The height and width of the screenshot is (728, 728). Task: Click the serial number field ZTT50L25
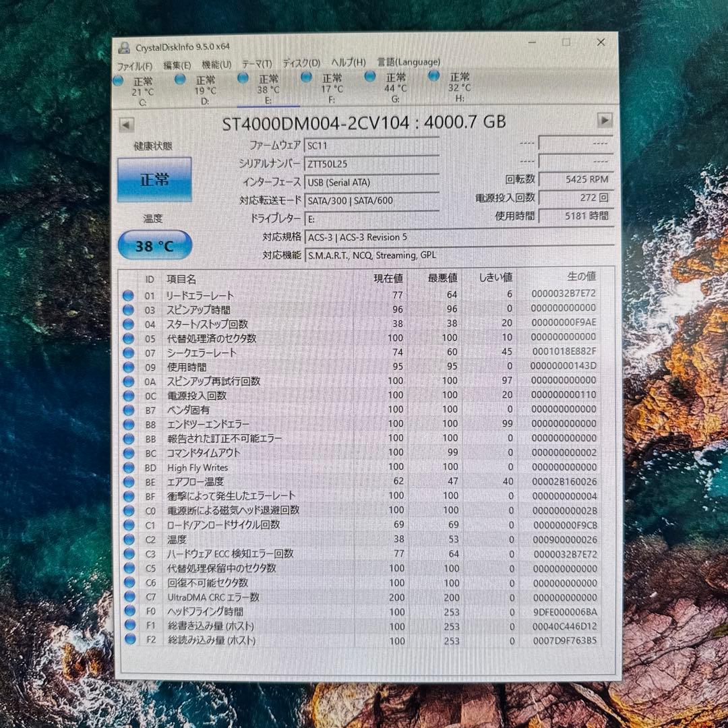tap(371, 164)
